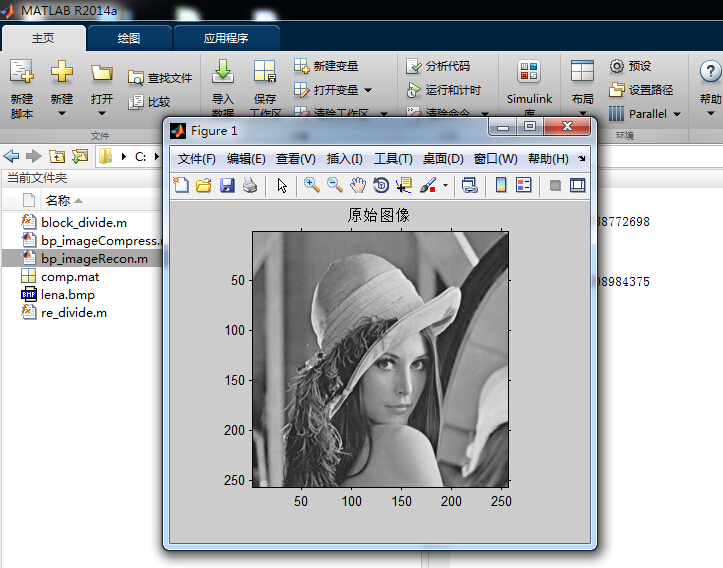This screenshot has width=723, height=568.
Task: Switch to the Apps (应用程序) tab
Action: pos(226,38)
